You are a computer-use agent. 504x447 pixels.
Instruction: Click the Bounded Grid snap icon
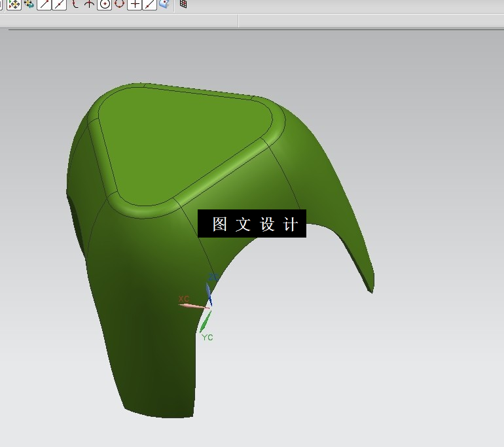pos(183,4)
